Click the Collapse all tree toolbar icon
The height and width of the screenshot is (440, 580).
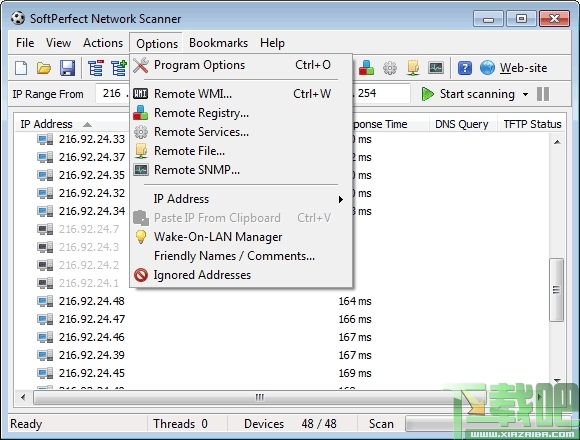(96, 68)
